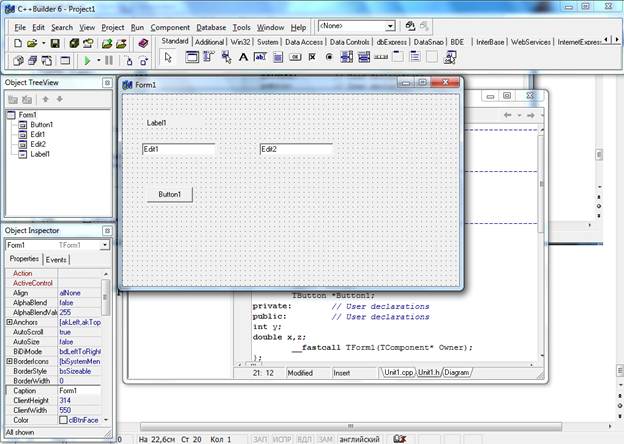The height and width of the screenshot is (444, 624).
Task: Click the View Form toolbar icon
Action: (x=32, y=61)
